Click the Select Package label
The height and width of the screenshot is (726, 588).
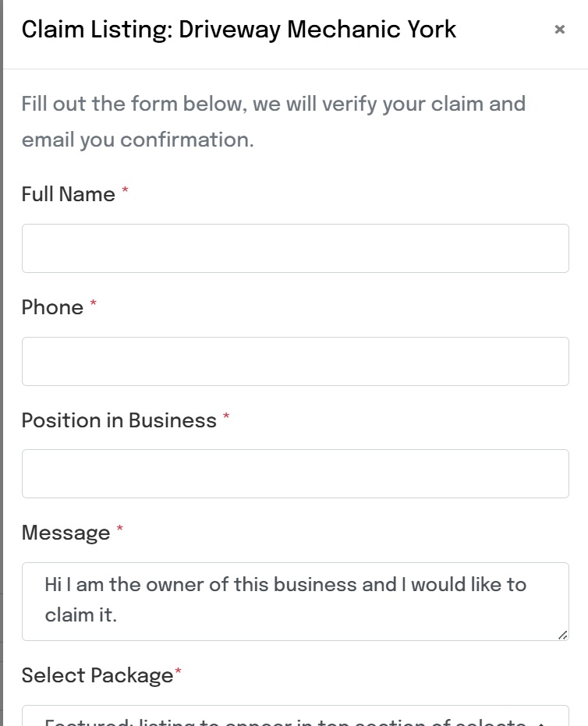point(97,675)
